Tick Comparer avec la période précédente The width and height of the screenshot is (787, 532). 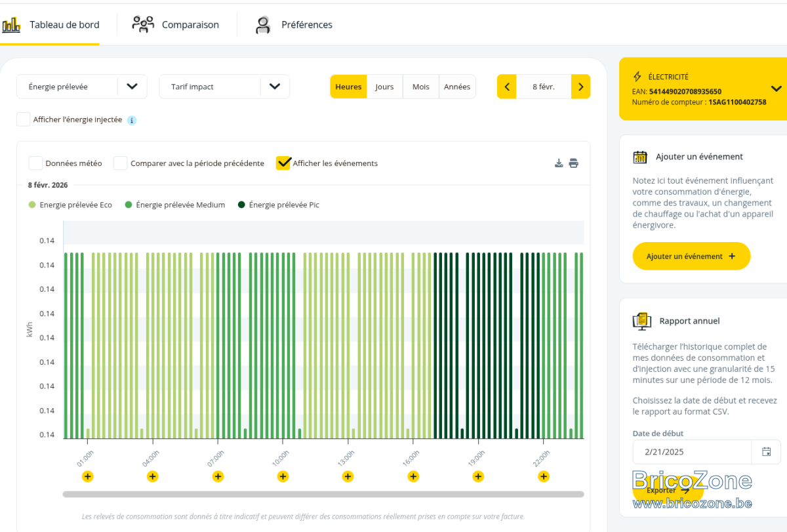(121, 163)
